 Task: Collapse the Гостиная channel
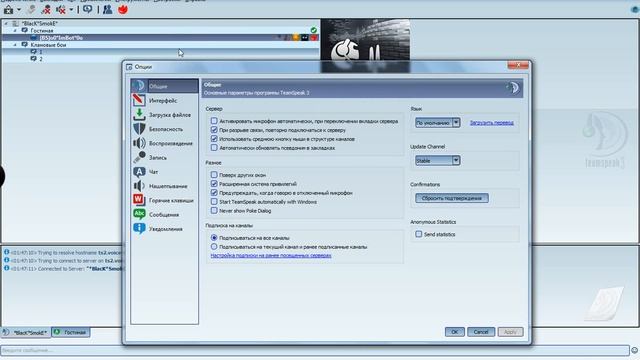[15, 31]
